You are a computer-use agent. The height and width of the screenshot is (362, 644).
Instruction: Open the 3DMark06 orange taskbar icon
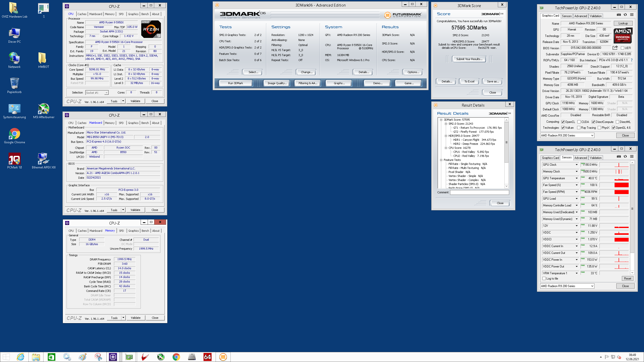click(223, 357)
